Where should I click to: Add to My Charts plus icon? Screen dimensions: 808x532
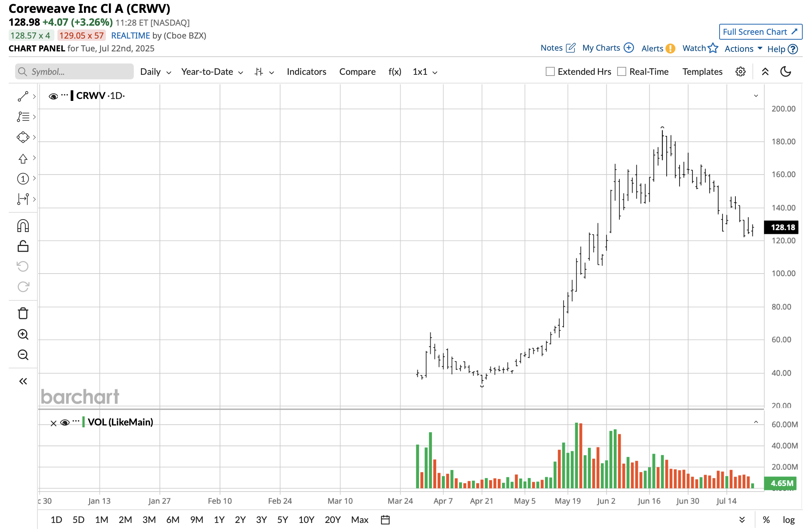pos(628,48)
